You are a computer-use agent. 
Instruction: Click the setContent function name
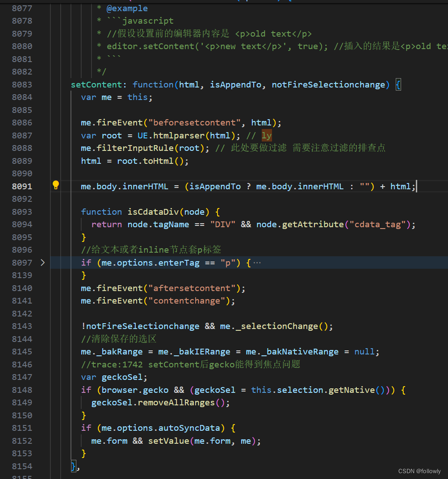96,85
